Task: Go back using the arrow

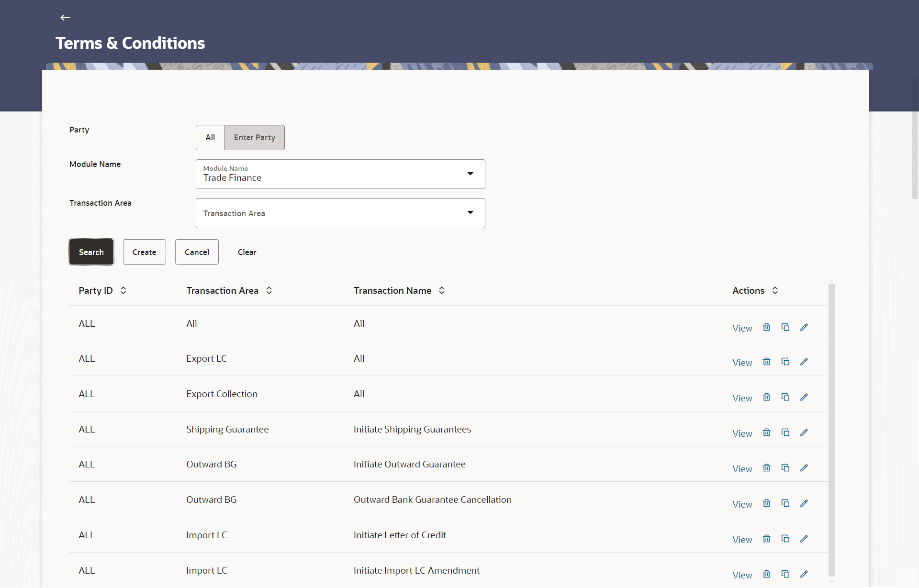Action: 65,18
